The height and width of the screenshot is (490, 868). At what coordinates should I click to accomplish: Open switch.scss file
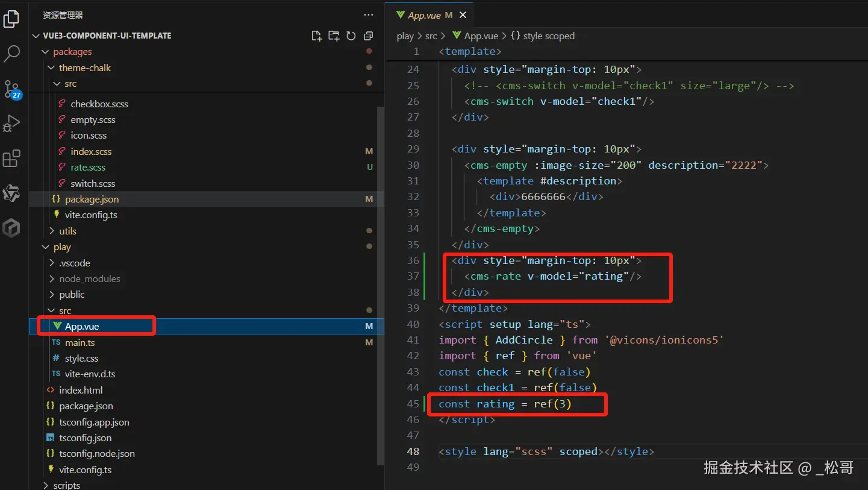[x=93, y=183]
